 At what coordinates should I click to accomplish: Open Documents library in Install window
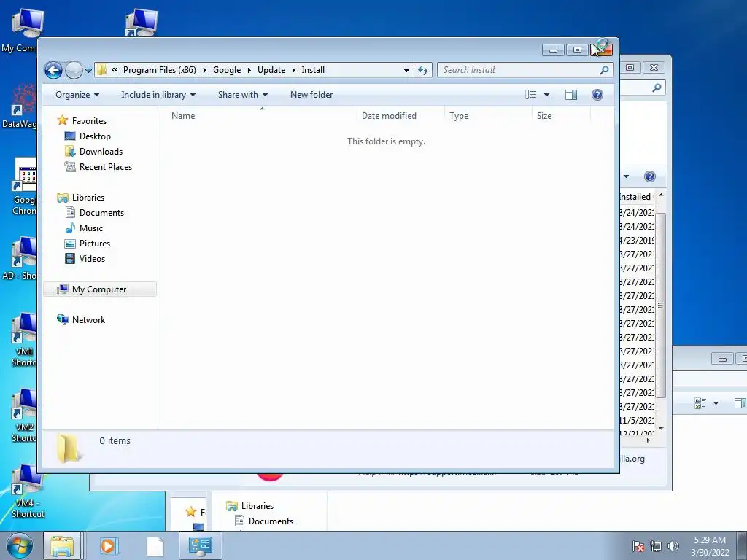(x=101, y=213)
